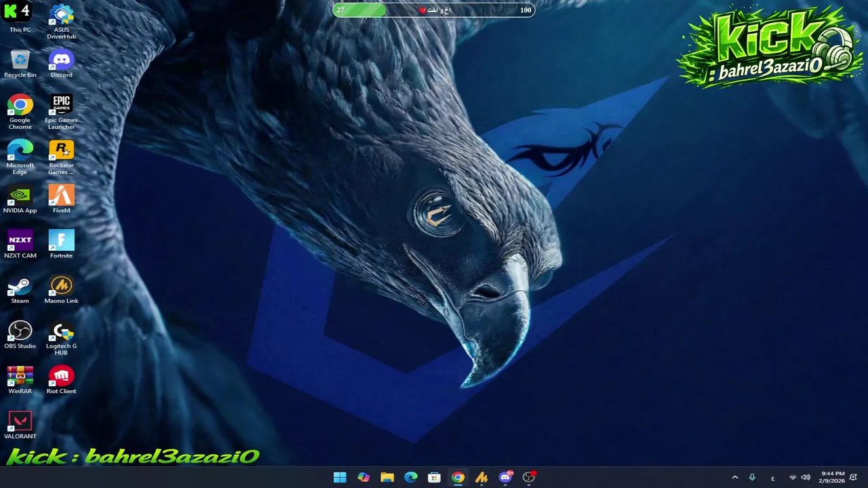The image size is (868, 488).
Task: Select the Maono Link desktop icon
Action: click(61, 290)
